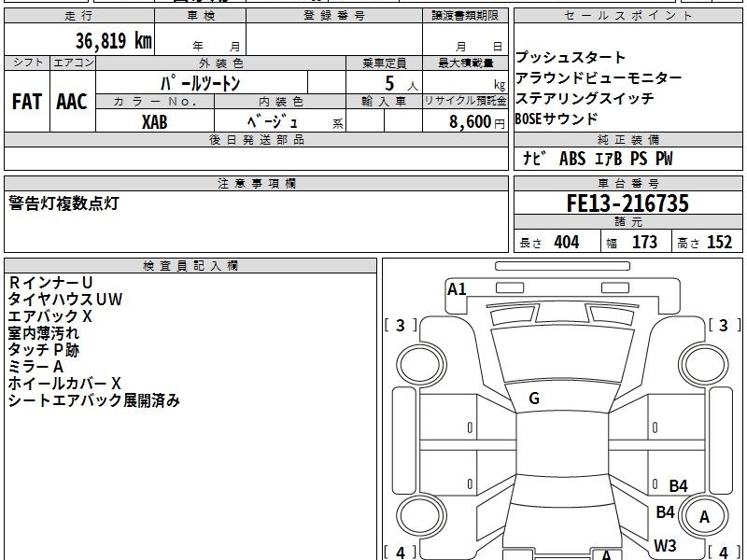The height and width of the screenshot is (560, 747).
Task: Select the BOSEサウンド line
Action: 556,119
